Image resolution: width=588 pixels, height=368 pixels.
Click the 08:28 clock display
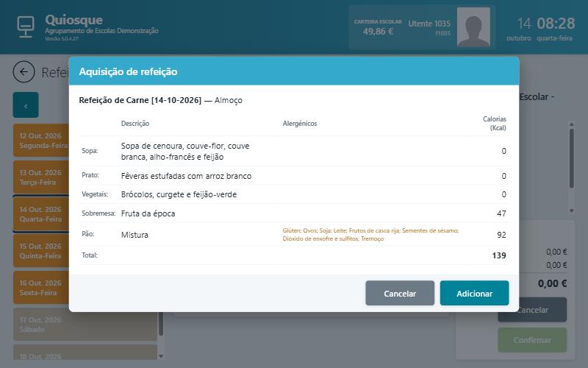556,24
